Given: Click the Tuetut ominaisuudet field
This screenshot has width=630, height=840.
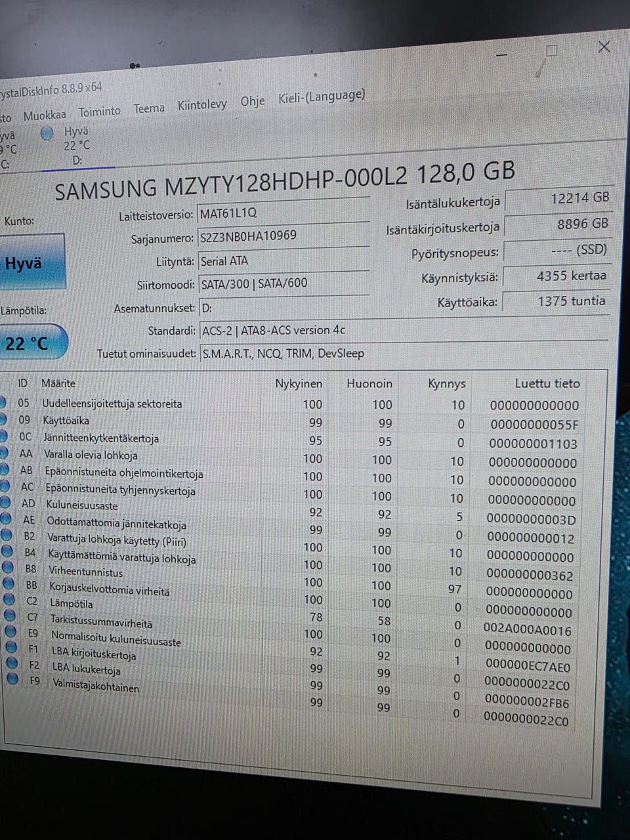Looking at the screenshot, I should [x=404, y=353].
